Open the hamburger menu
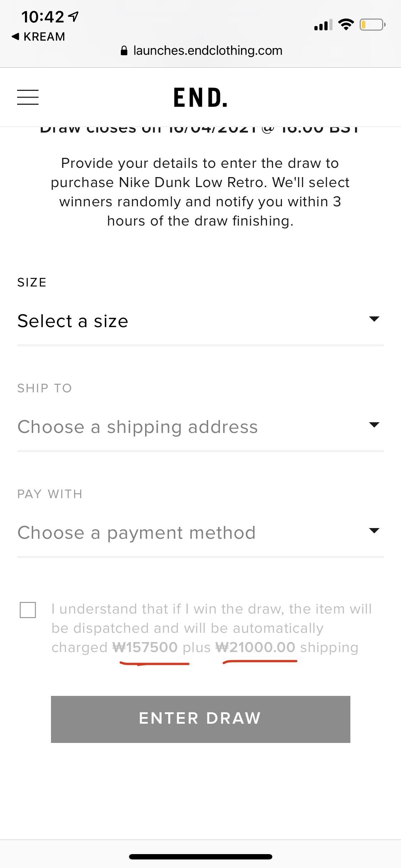401x868 pixels. pyautogui.click(x=28, y=97)
